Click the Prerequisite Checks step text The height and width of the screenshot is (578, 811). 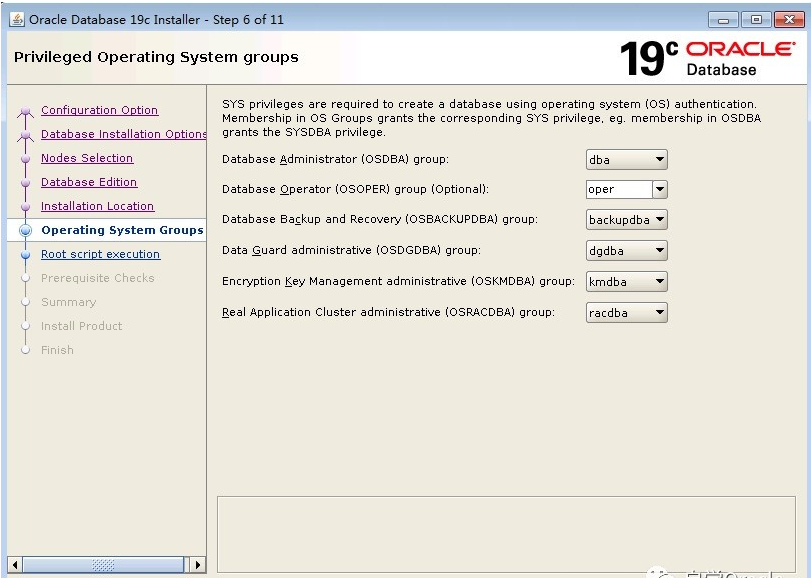tap(98, 278)
